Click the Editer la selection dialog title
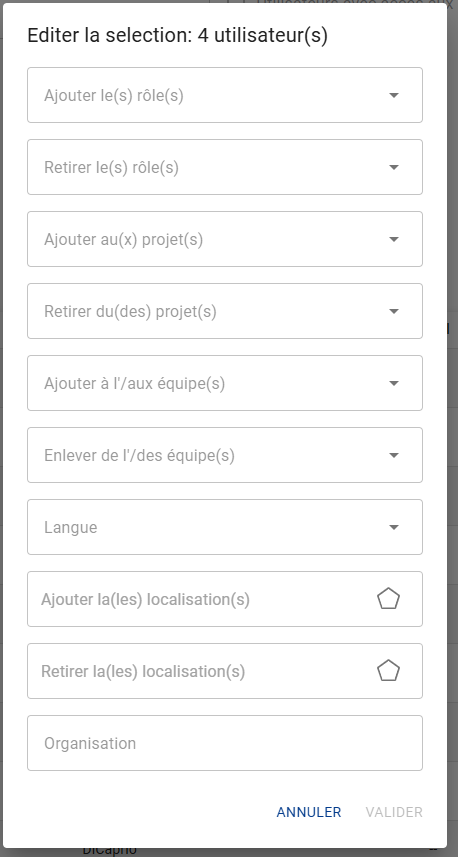This screenshot has width=458, height=857. coord(178,36)
